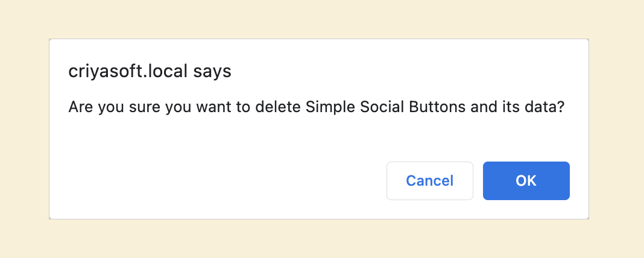Click the Cancel button
This screenshot has height=258, width=644.
coord(429,181)
